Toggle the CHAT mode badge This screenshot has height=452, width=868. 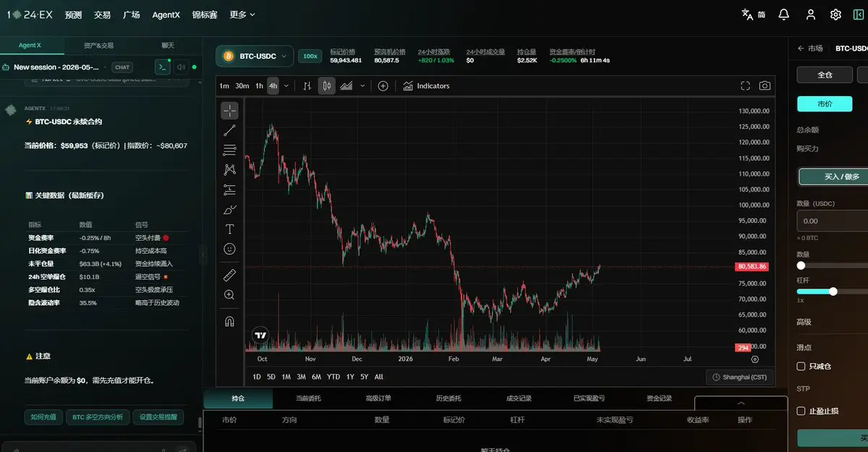pyautogui.click(x=122, y=67)
